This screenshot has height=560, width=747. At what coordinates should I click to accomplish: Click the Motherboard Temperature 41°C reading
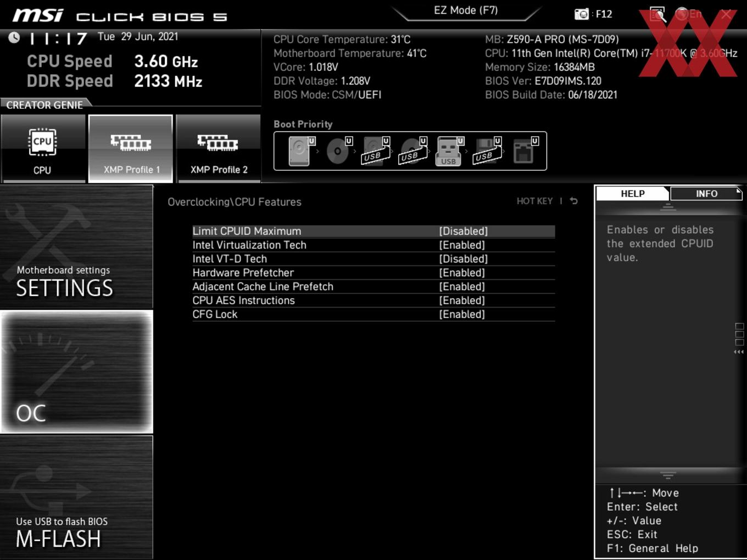[x=350, y=53]
